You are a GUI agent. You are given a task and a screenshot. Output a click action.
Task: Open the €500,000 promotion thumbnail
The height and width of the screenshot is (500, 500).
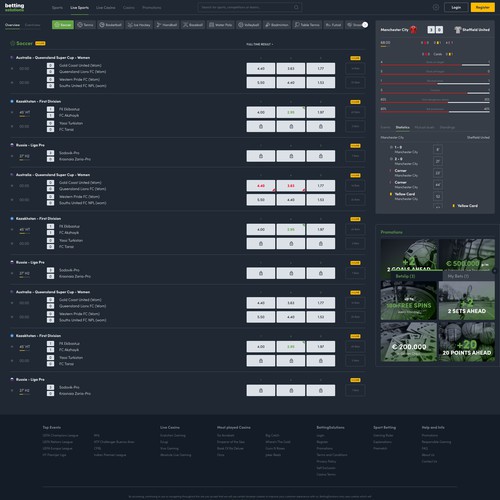467,254
